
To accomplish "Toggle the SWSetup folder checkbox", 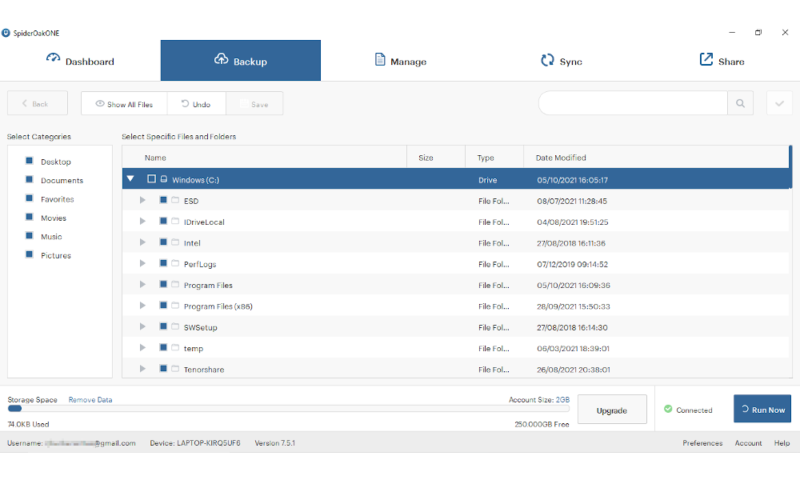I will [163, 326].
